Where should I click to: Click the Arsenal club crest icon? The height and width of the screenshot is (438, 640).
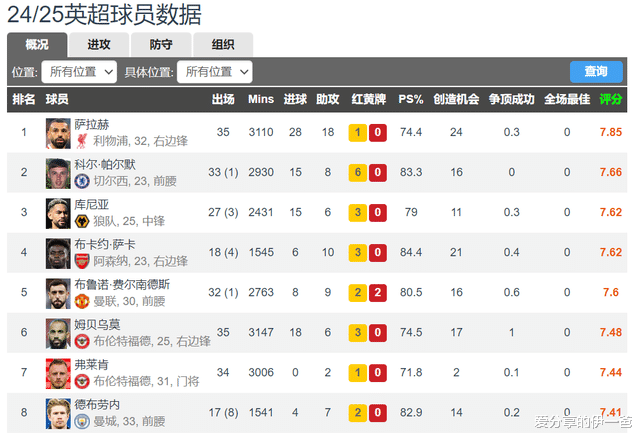pos(82,261)
